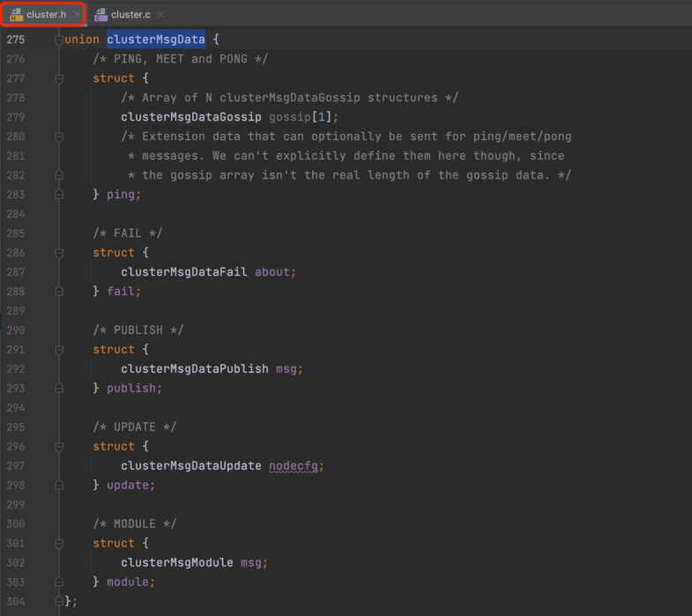The width and height of the screenshot is (692, 616).
Task: Click the 'about' field name
Action: [x=272, y=271]
